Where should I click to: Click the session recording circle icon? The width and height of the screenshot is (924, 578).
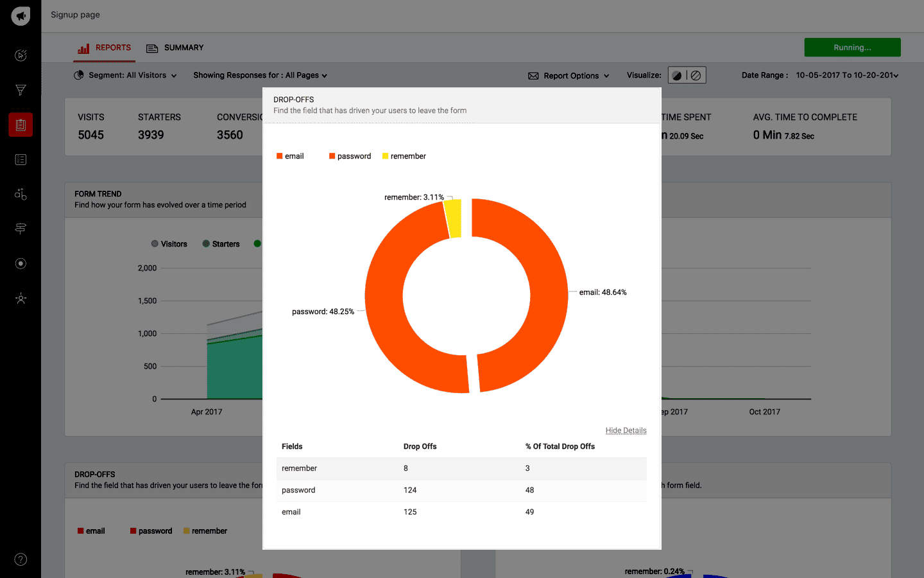tap(21, 263)
